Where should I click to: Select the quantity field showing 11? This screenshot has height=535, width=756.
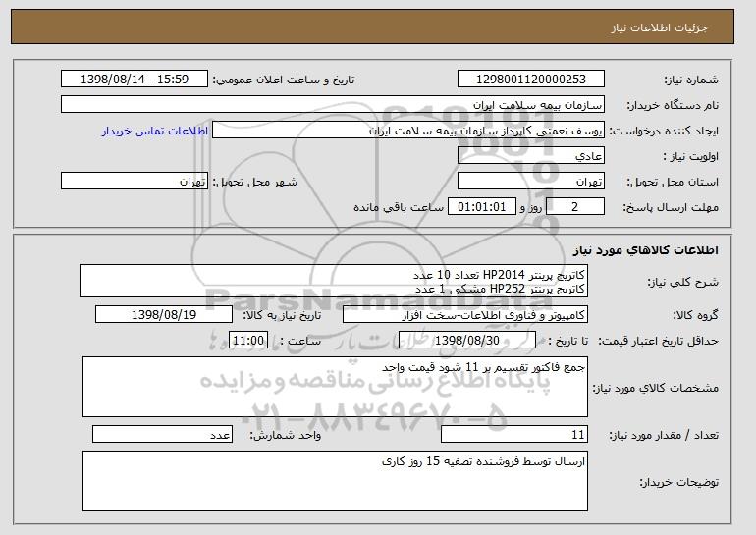coord(514,434)
